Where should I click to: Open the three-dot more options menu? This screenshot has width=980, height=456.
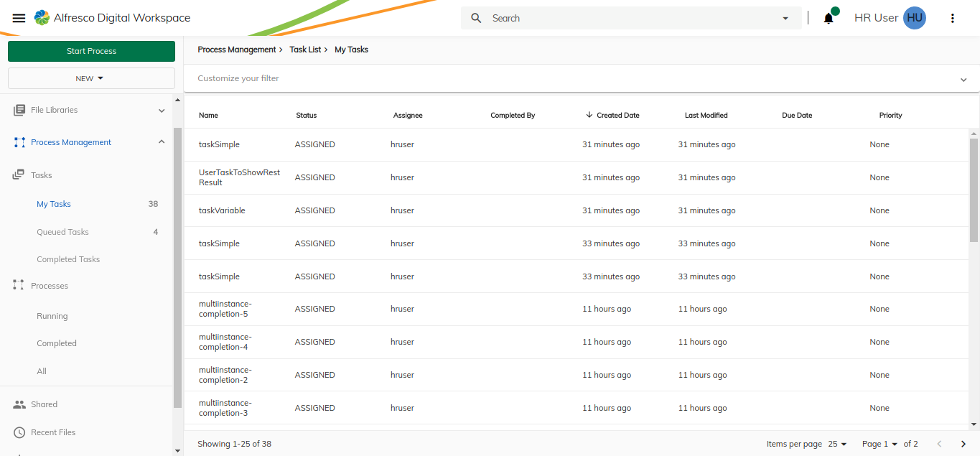tap(953, 18)
